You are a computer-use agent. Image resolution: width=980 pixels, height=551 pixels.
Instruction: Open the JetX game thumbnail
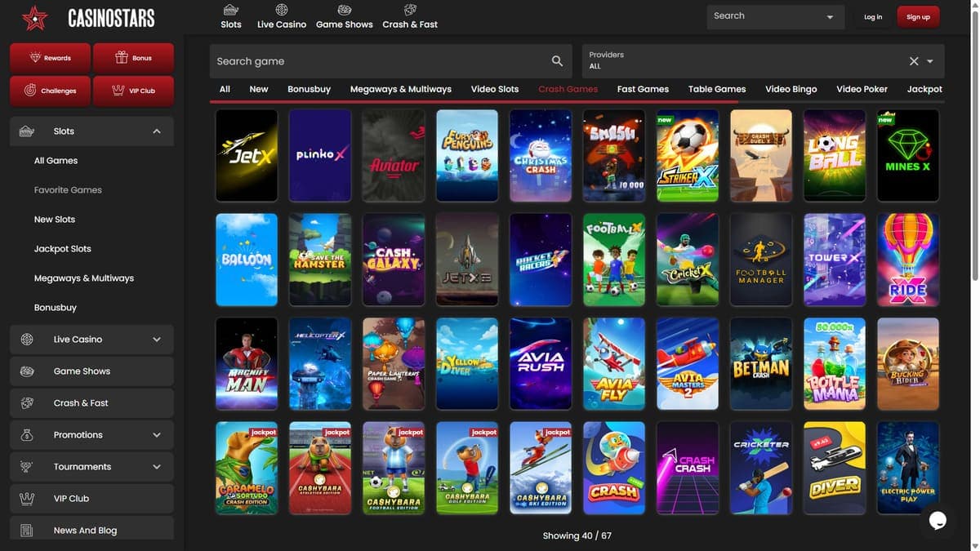(x=247, y=155)
